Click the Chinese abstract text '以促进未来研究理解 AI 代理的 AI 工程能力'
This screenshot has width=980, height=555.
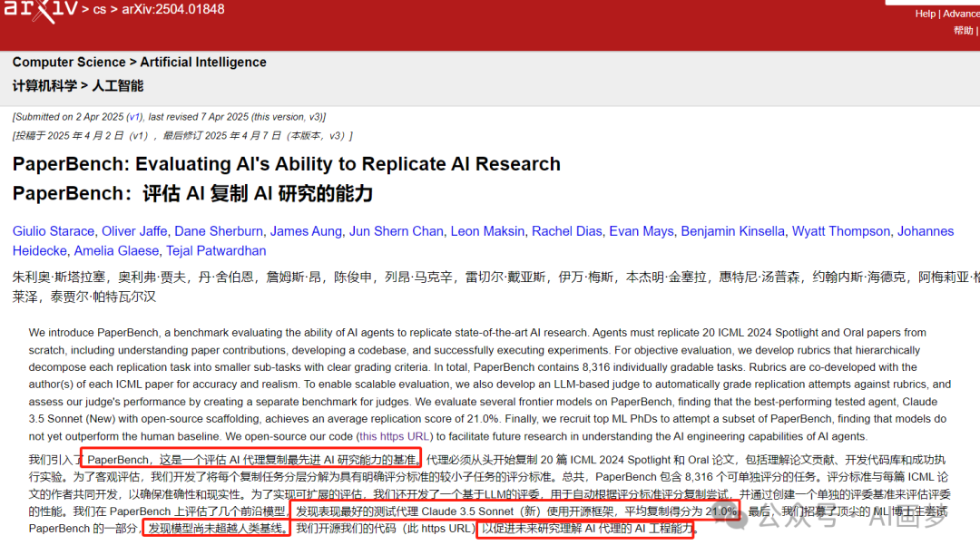pos(586,529)
